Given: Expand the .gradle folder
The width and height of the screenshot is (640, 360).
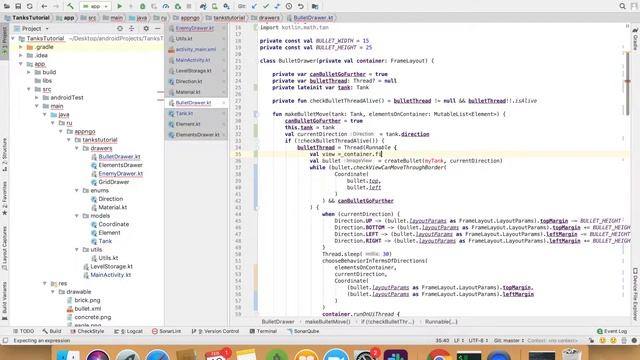Looking at the screenshot, I should tap(21, 47).
